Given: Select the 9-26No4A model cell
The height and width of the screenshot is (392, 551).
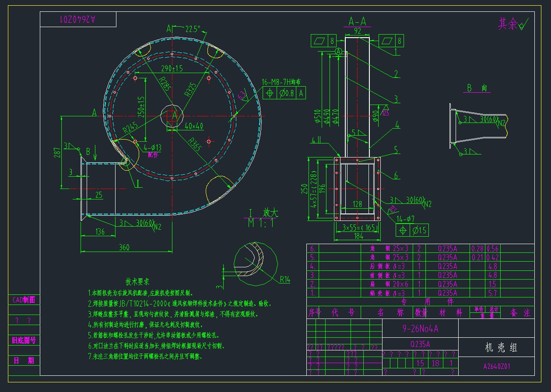Looking at the screenshot, I should pos(420,329).
